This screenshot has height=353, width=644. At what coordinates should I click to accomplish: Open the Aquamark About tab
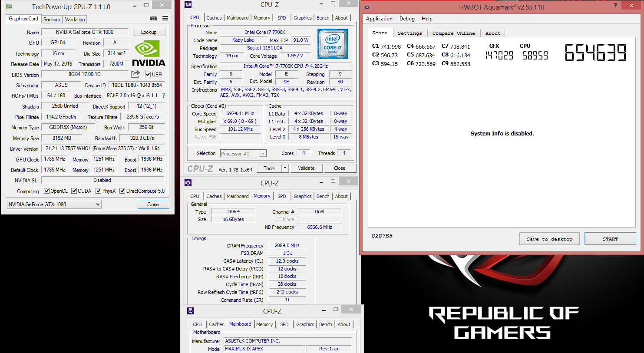[x=493, y=33]
